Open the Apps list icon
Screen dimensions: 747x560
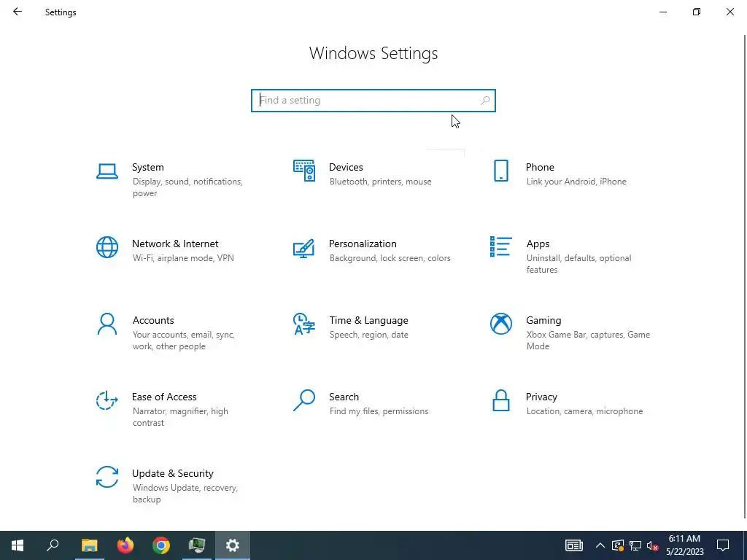pyautogui.click(x=500, y=246)
